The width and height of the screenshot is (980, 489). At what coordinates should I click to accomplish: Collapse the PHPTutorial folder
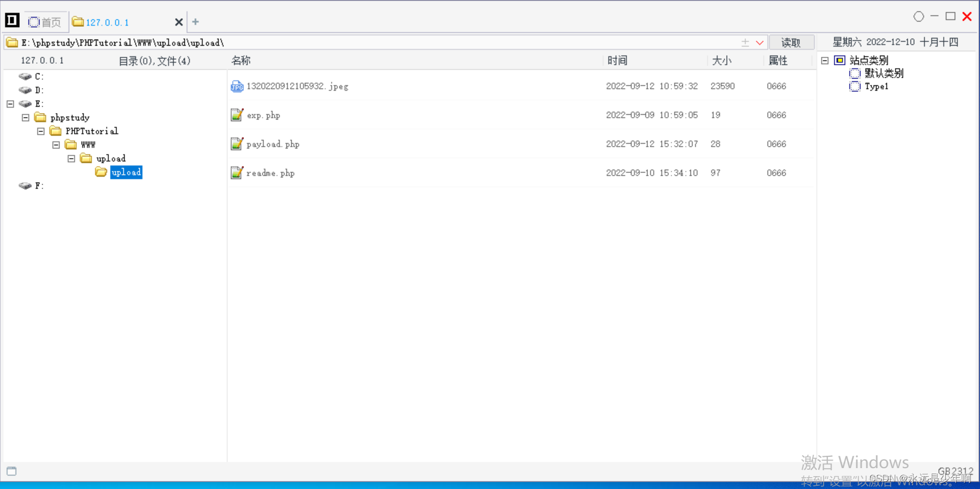(x=41, y=131)
